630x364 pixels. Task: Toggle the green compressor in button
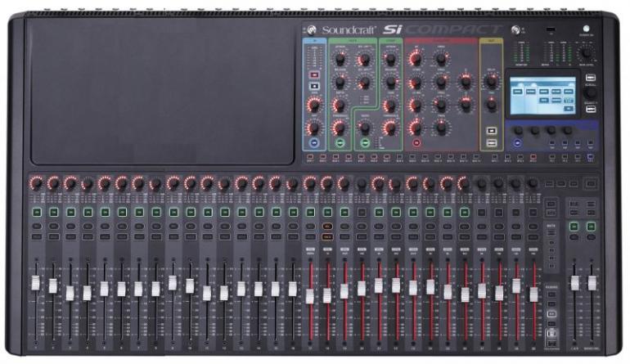point(365,142)
